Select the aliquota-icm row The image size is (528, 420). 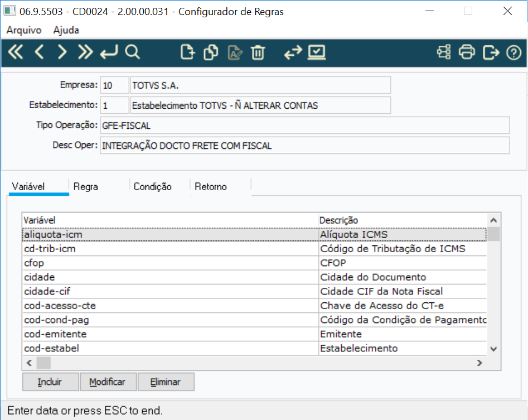(254, 234)
